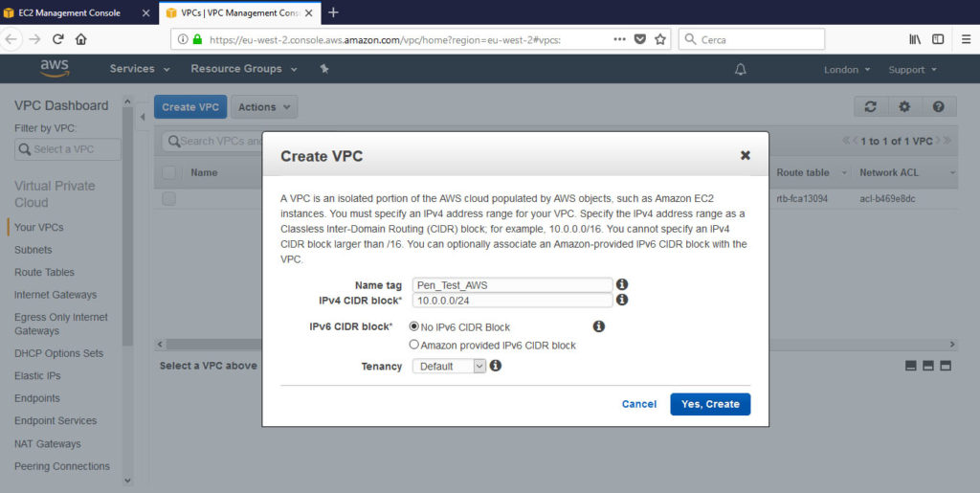
Task: Click the info icon beside Tenancy dropdown
Action: pos(496,365)
